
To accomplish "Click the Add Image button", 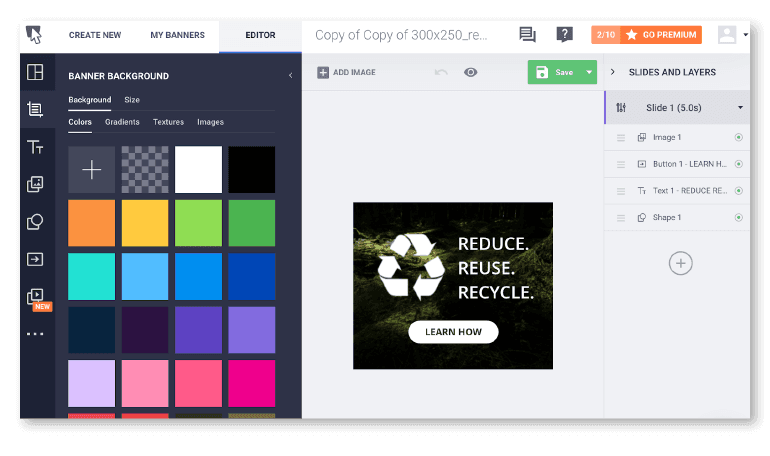I will click(x=346, y=72).
